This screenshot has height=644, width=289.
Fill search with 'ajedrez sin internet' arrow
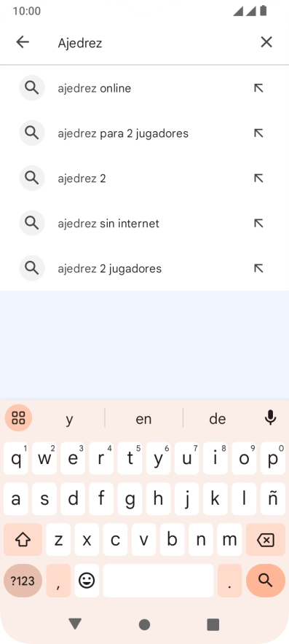pos(258,223)
